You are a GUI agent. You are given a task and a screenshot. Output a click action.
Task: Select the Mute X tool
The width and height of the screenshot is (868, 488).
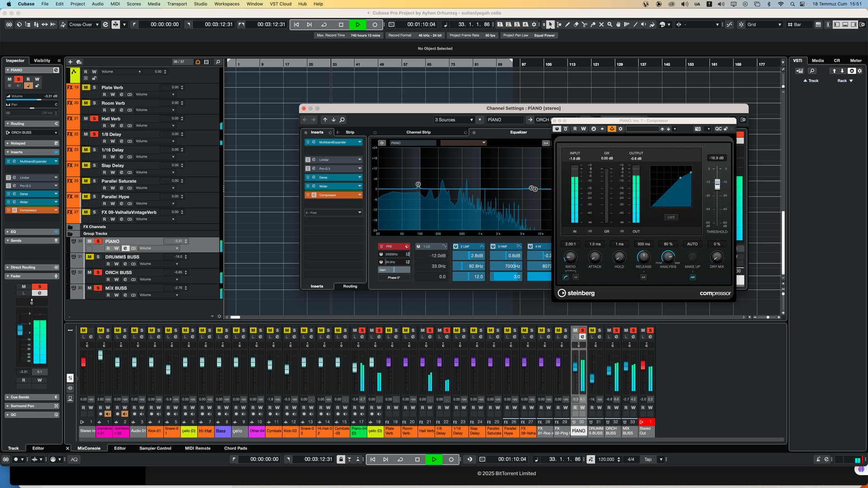point(601,24)
